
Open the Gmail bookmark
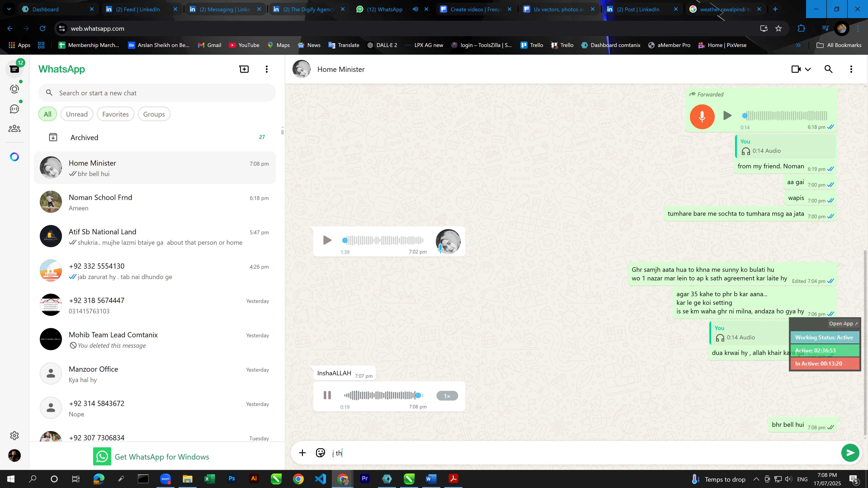tap(209, 45)
